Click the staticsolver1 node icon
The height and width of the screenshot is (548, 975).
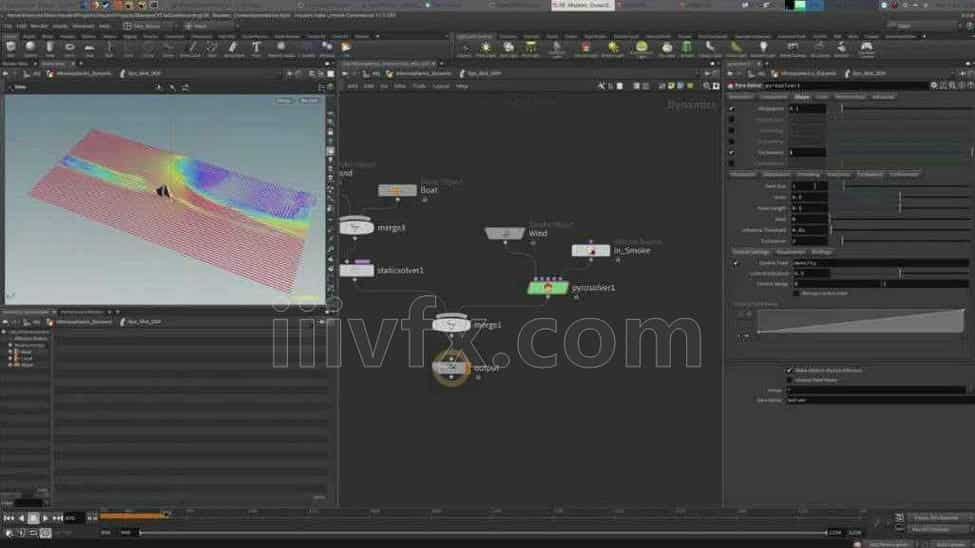[x=356, y=270]
